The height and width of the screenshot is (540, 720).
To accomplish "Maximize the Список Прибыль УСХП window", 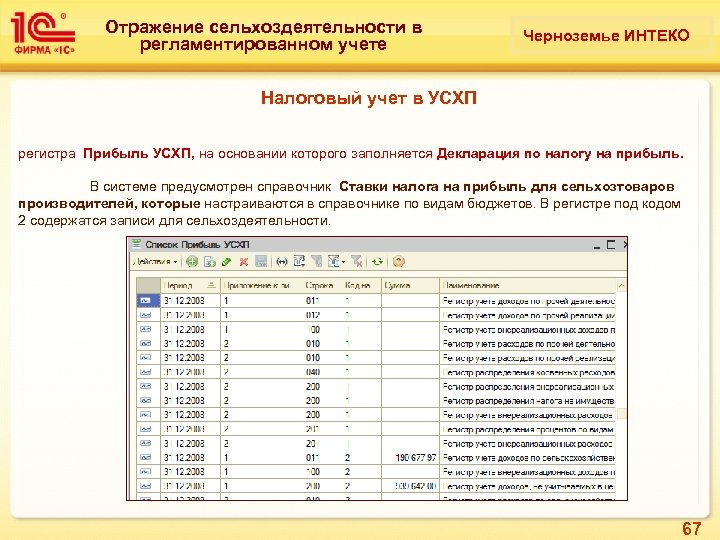I will [611, 245].
